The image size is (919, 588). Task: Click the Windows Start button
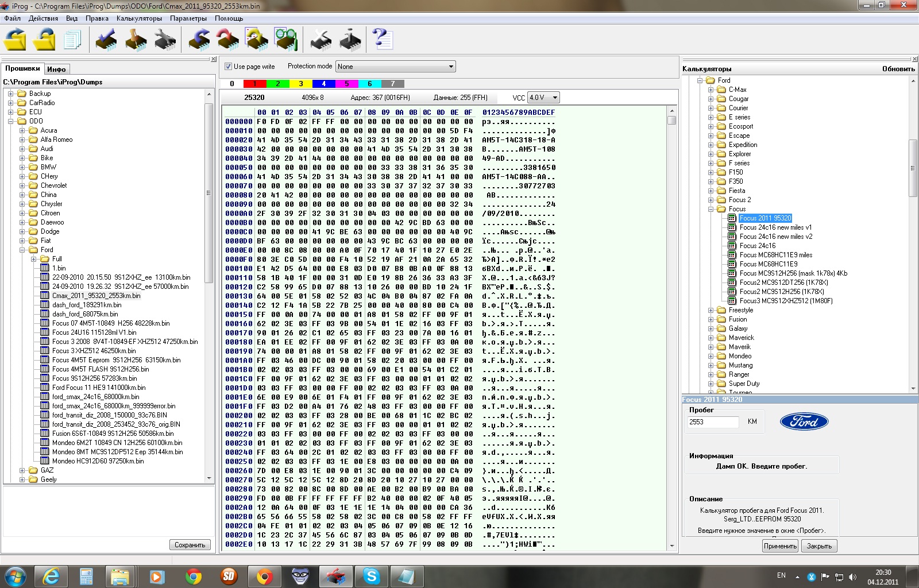pos(15,576)
